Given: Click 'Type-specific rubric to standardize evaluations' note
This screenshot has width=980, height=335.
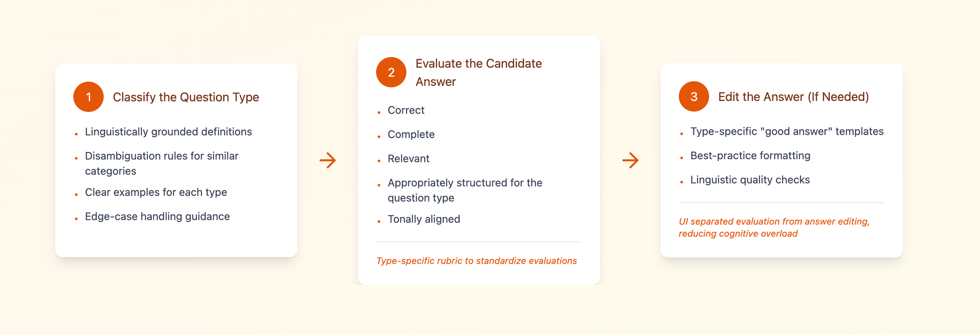Looking at the screenshot, I should [476, 261].
